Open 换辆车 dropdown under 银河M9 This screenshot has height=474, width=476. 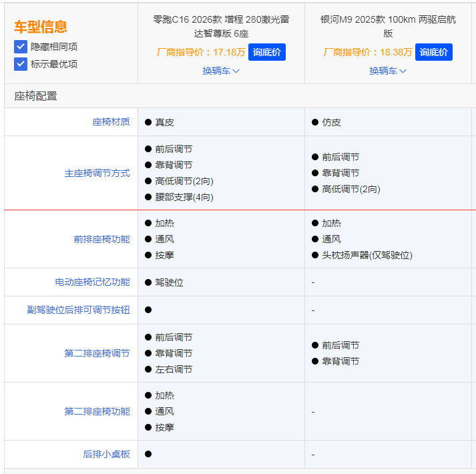[388, 71]
